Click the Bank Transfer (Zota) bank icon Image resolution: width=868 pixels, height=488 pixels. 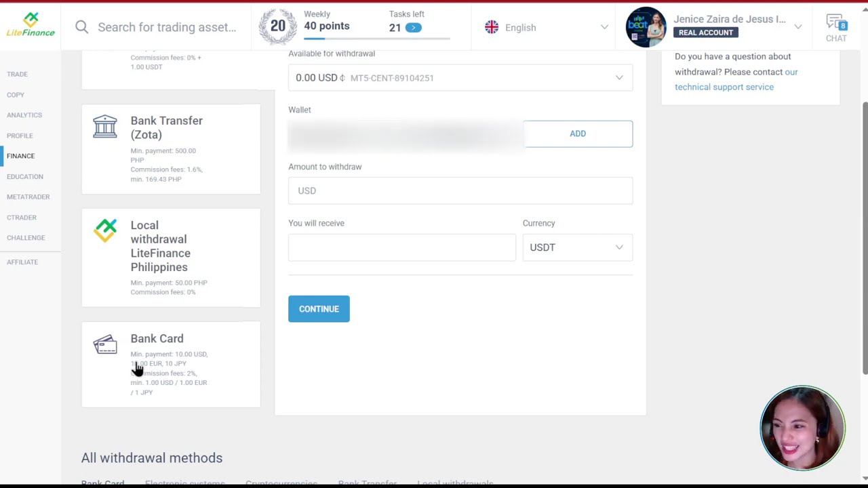(105, 126)
